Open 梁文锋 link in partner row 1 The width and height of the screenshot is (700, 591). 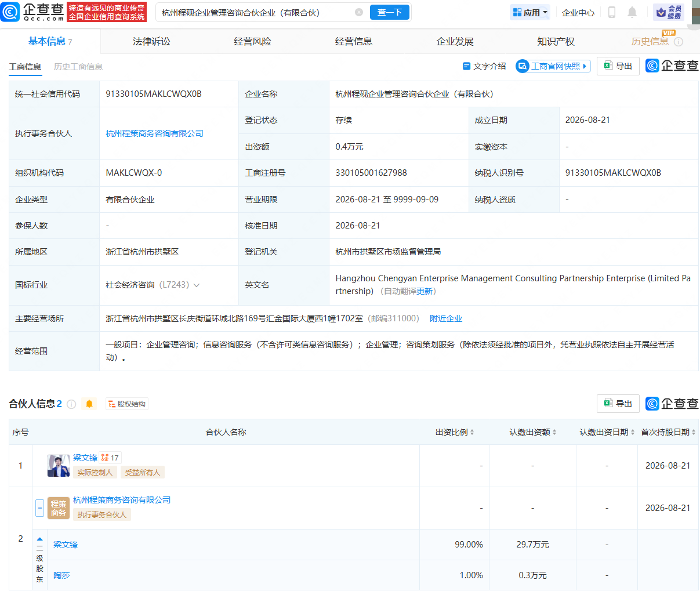point(85,458)
